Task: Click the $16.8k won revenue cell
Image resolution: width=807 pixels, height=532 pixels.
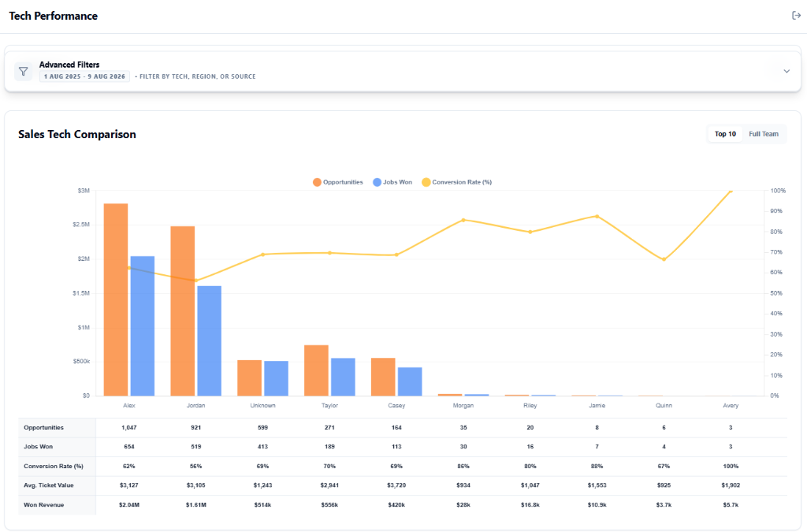Action: click(x=530, y=504)
